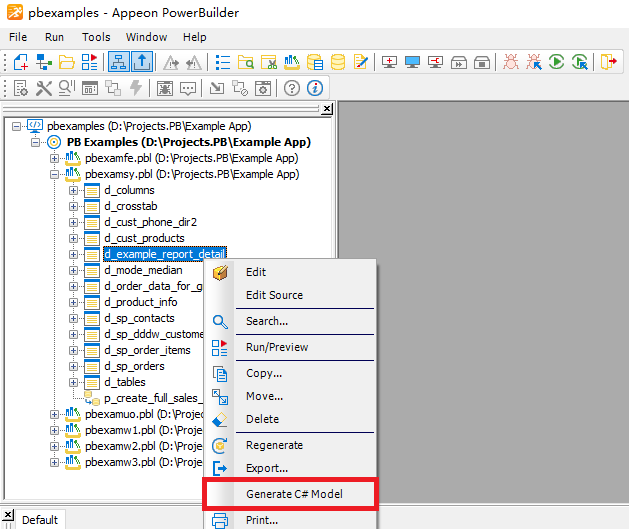Viewport: 629px width, 529px height.
Task: Click the green Run icon in toolbar
Action: [x=556, y=62]
